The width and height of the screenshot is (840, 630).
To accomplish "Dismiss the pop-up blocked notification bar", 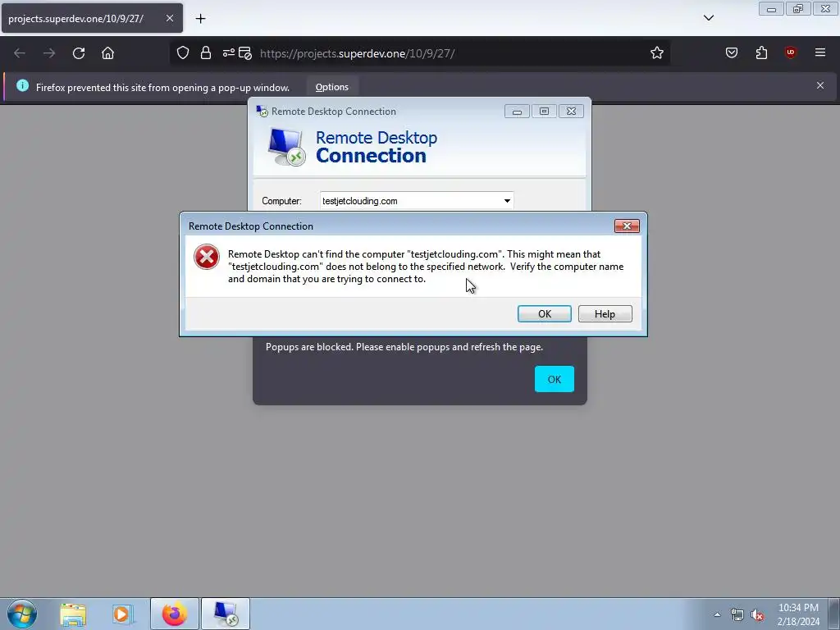I will [x=820, y=85].
